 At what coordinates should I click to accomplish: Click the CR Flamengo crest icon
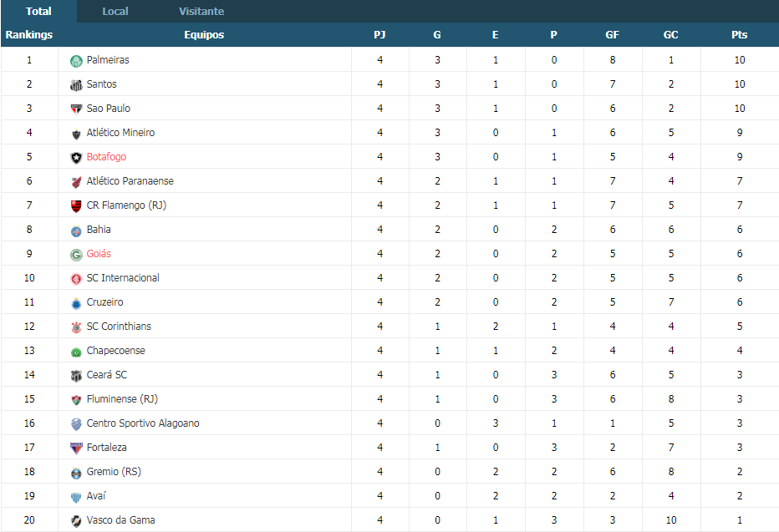(x=76, y=206)
